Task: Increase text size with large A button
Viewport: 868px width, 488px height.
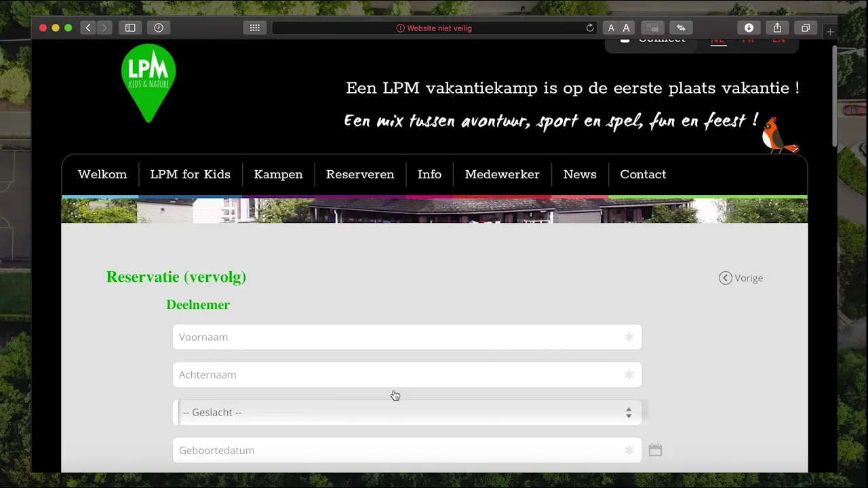Action: [627, 28]
